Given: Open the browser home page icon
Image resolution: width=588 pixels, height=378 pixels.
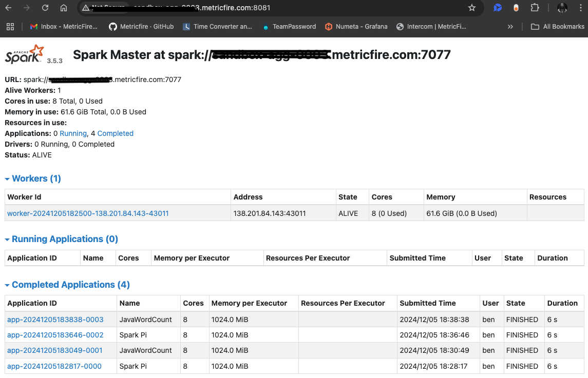Looking at the screenshot, I should (x=64, y=8).
